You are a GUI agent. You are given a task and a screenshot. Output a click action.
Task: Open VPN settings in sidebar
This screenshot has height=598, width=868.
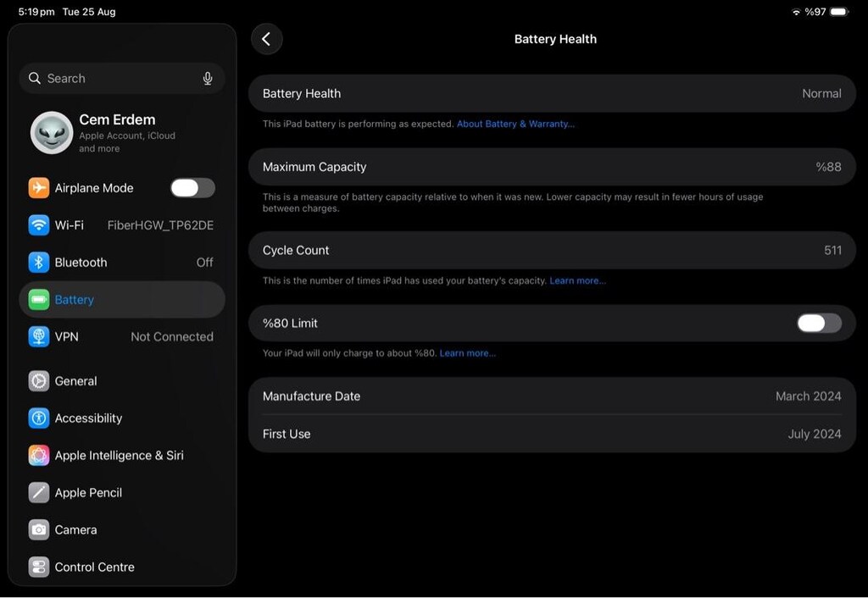point(122,337)
